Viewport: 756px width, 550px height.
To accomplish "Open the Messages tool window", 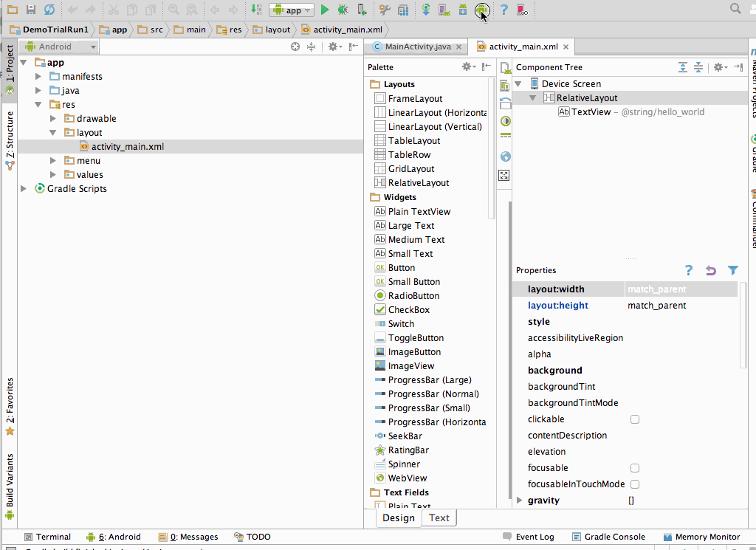I will (188, 537).
